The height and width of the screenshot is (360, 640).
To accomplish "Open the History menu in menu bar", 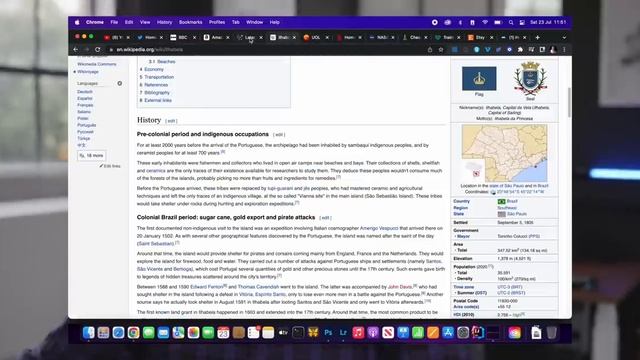I will coord(164,22).
